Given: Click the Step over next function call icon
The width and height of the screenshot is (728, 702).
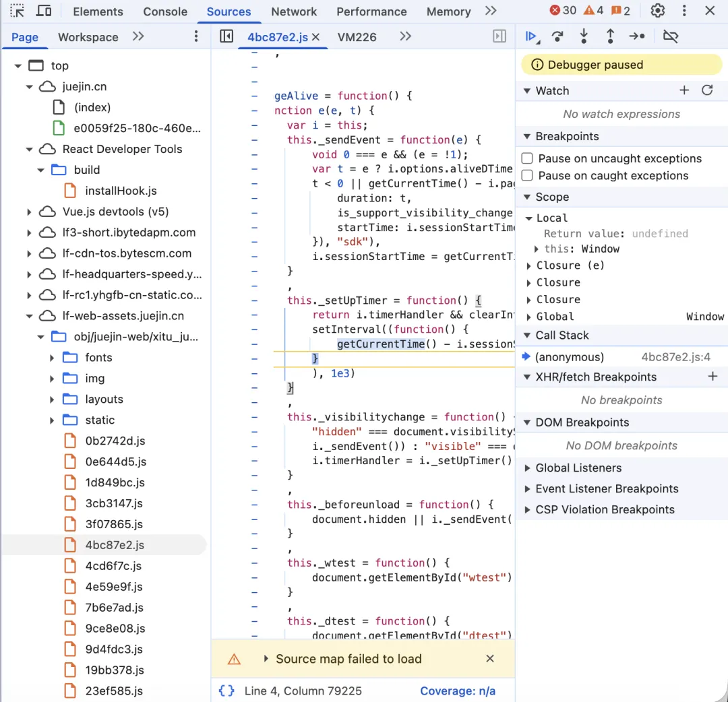Looking at the screenshot, I should coord(557,37).
